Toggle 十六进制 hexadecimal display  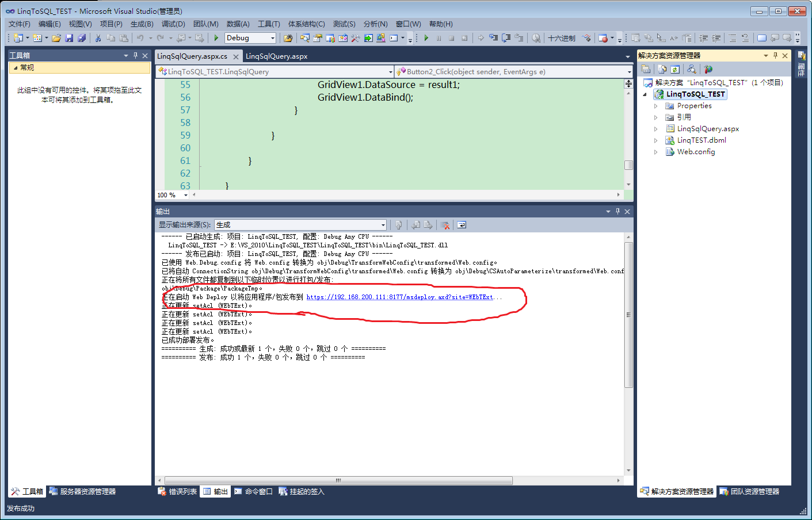[561, 38]
